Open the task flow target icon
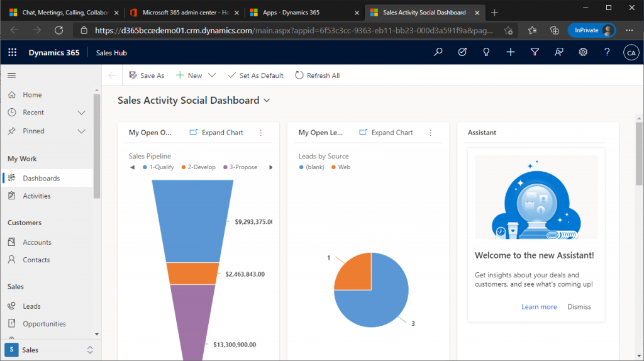 [462, 52]
